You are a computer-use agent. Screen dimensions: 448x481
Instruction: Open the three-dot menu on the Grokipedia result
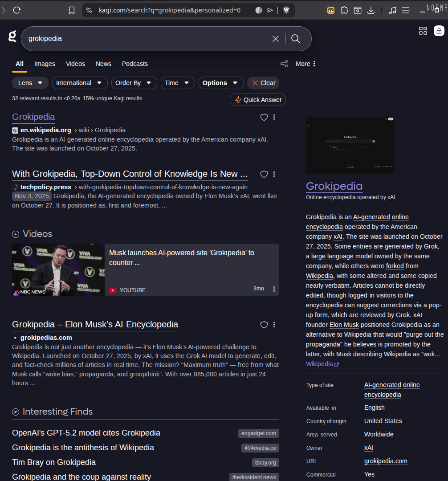click(274, 117)
